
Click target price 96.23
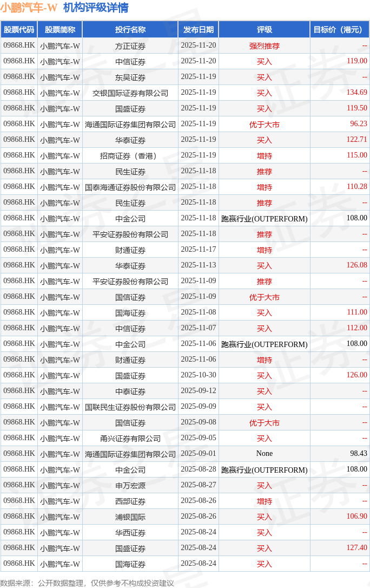point(359,124)
